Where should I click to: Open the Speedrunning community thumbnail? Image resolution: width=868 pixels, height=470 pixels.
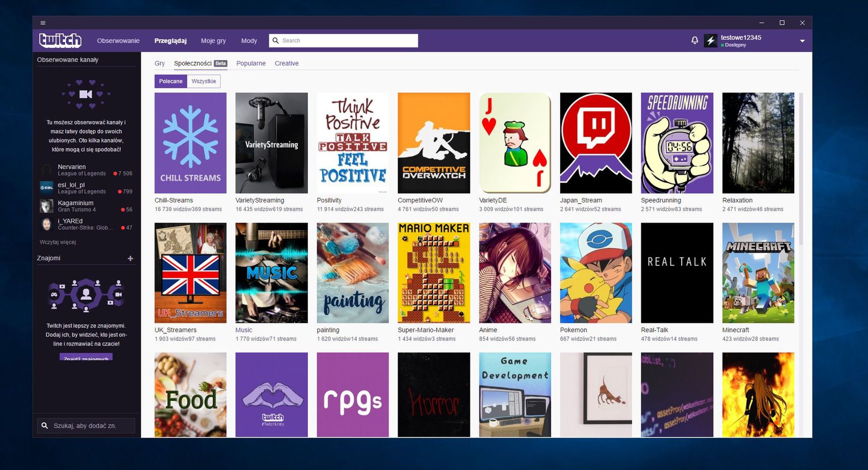point(677,143)
